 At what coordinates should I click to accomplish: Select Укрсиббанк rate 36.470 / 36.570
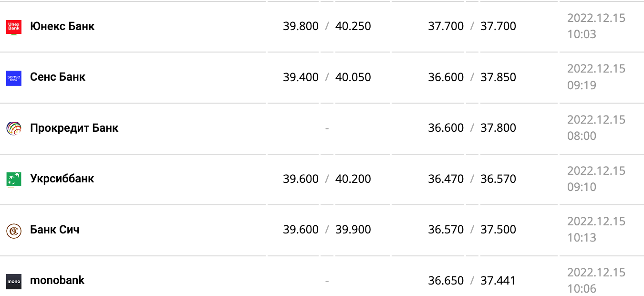coord(472,179)
